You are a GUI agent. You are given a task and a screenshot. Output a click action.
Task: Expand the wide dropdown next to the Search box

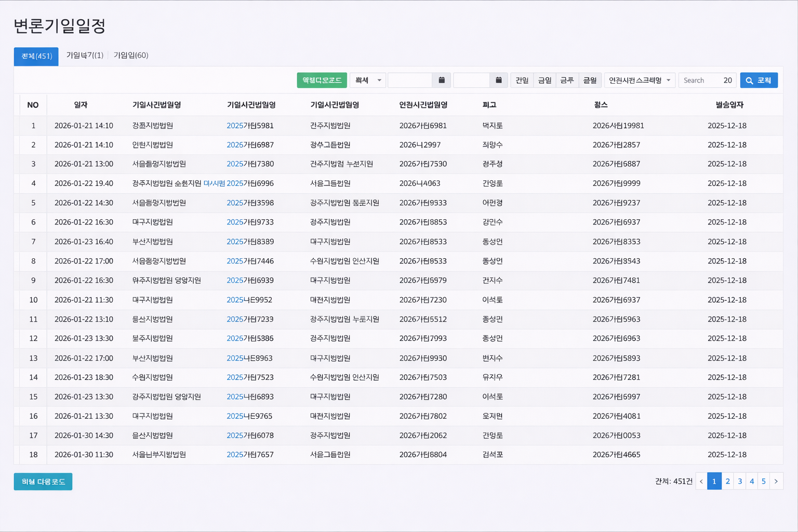click(x=640, y=80)
